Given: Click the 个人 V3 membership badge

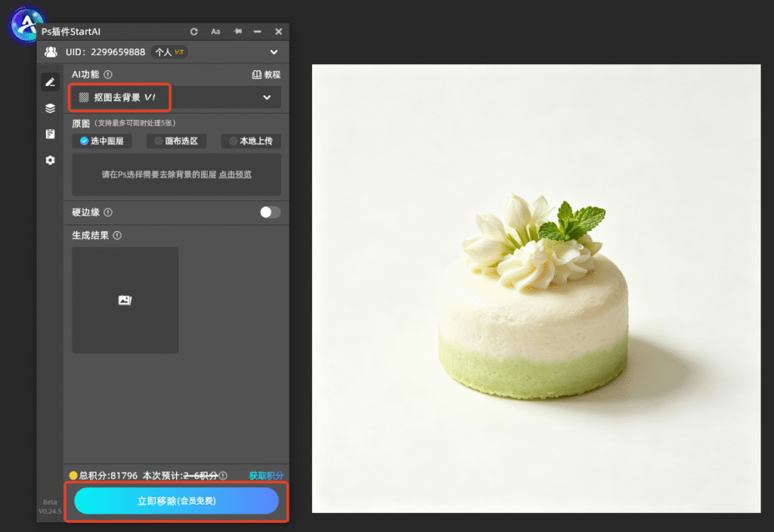Looking at the screenshot, I should tap(169, 52).
